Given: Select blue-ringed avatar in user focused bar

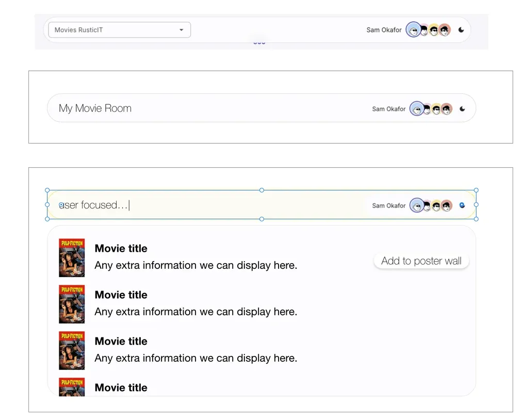Looking at the screenshot, I should click(417, 205).
